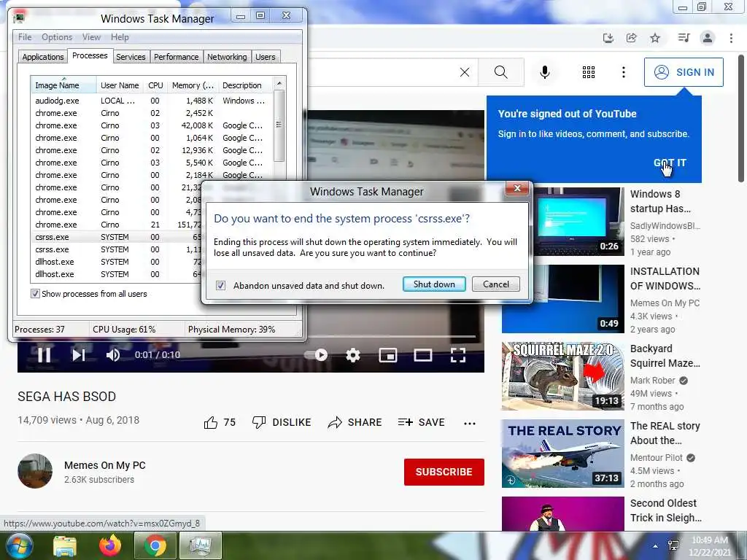Confirm with the Shut down button
747x560 pixels.
point(434,284)
